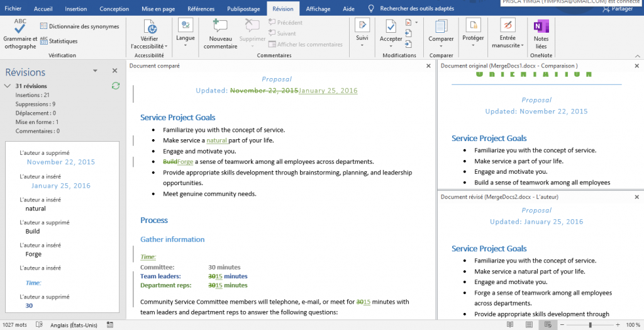Screen dimensions: 644x330
Task: Open the Révisions pane options arrow
Action: coord(95,71)
